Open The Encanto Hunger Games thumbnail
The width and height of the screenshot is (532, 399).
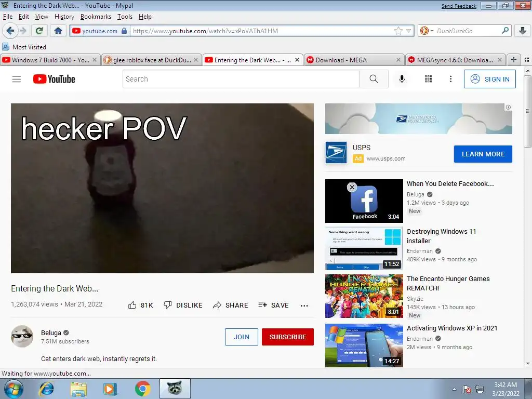364,296
